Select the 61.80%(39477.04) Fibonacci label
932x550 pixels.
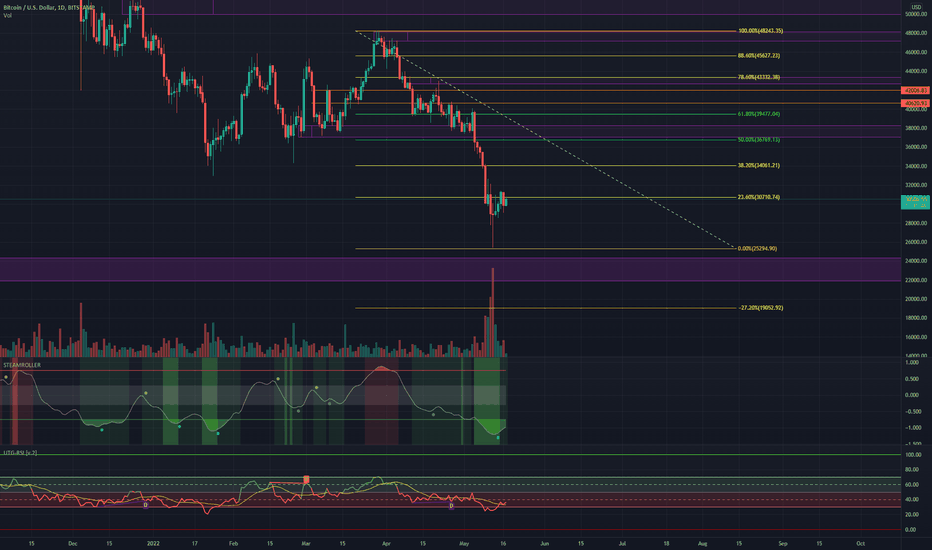(758, 114)
